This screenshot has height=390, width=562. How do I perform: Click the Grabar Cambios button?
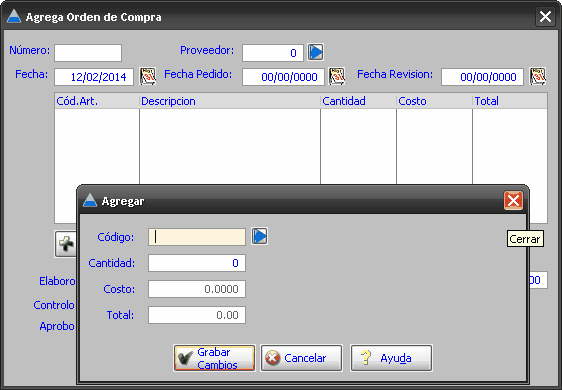214,358
